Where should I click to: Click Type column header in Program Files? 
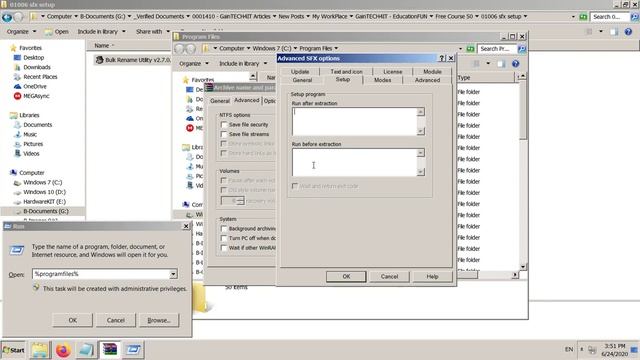486,77
